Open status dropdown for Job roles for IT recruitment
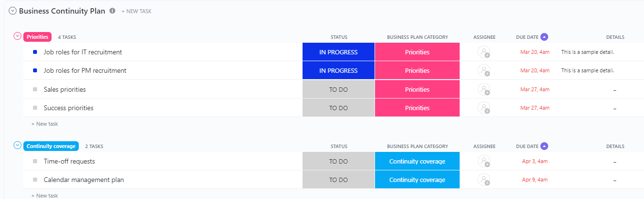This screenshot has width=644, height=199. (338, 52)
